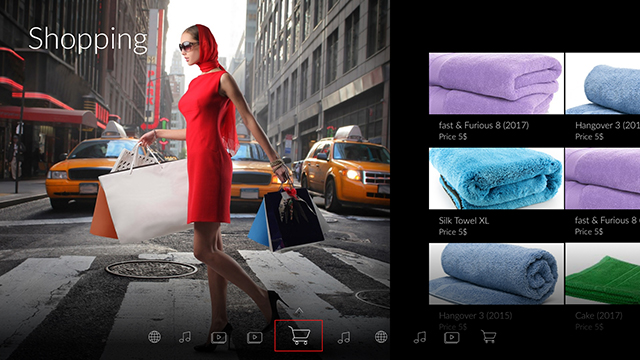
Task: Click the faded 'Cake (2017)' product label
Action: [x=599, y=316]
